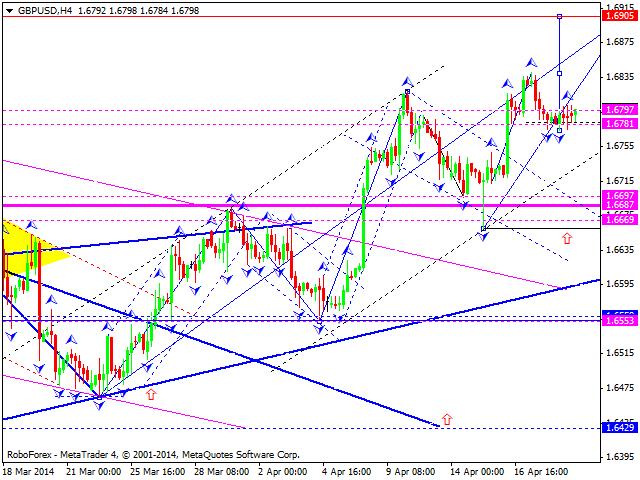Click the 9 Apr 08:00 time label
This screenshot has width=640, height=480.
tap(411, 472)
